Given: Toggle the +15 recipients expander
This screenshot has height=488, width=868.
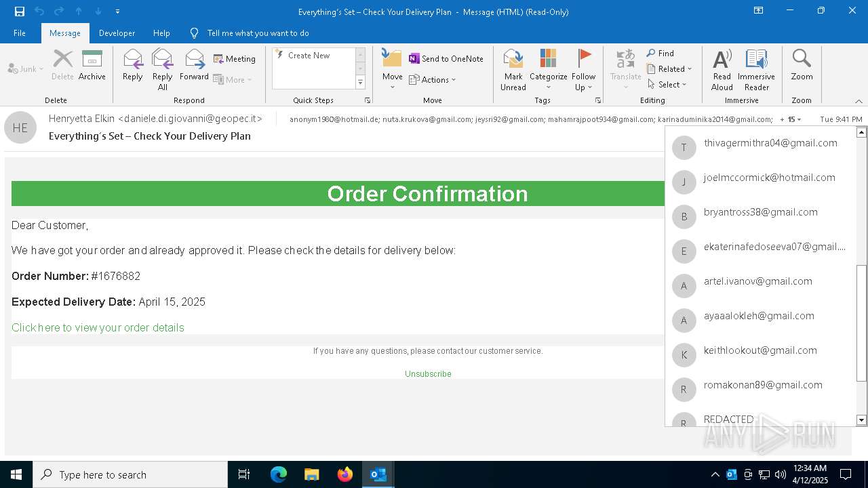Looking at the screenshot, I should (791, 119).
